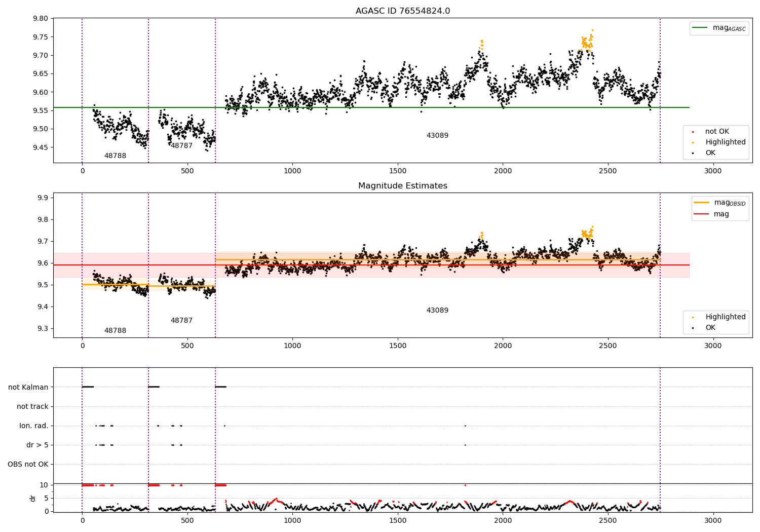Click the 'OBS not OK' axis label

(x=28, y=465)
